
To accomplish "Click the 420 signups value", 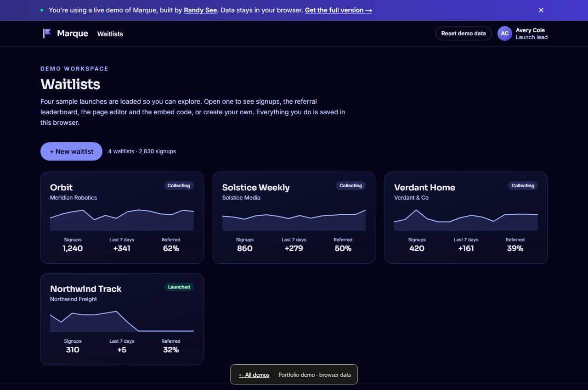I will click(x=417, y=248).
